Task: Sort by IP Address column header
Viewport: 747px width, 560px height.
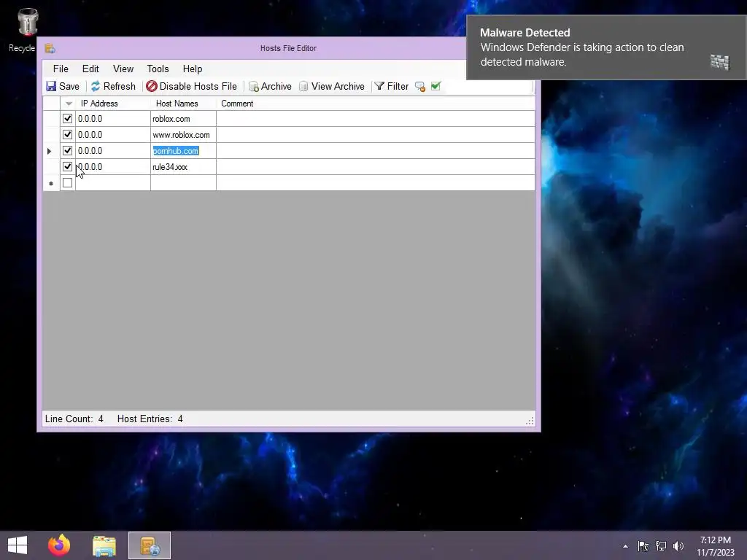Action: coord(113,104)
